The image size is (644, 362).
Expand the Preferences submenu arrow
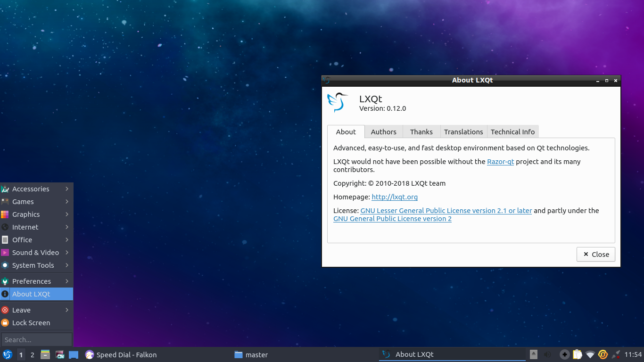[x=67, y=281]
